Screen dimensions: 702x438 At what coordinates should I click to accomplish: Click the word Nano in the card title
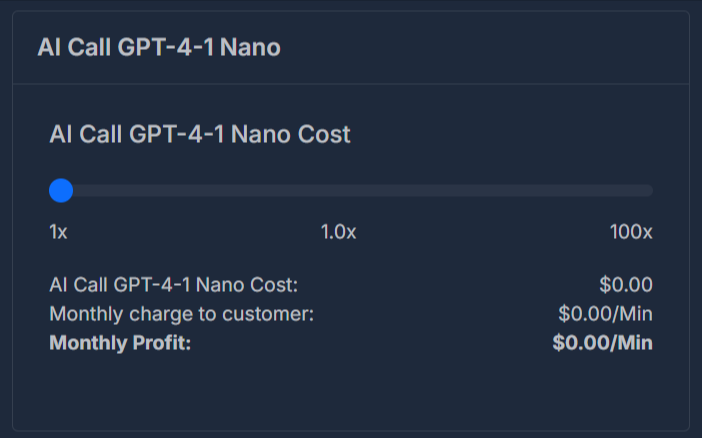(x=250, y=47)
